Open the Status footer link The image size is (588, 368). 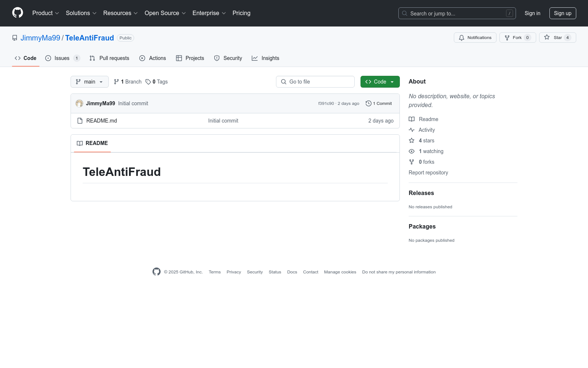pyautogui.click(x=275, y=272)
